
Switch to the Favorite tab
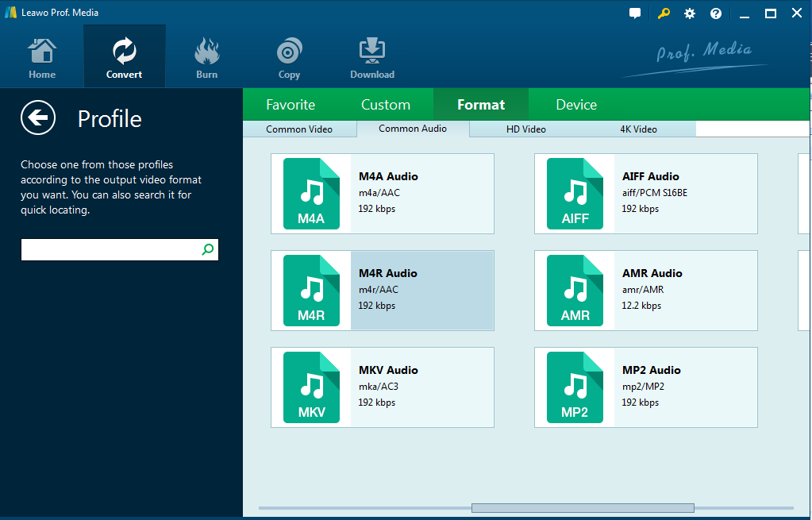pyautogui.click(x=291, y=105)
